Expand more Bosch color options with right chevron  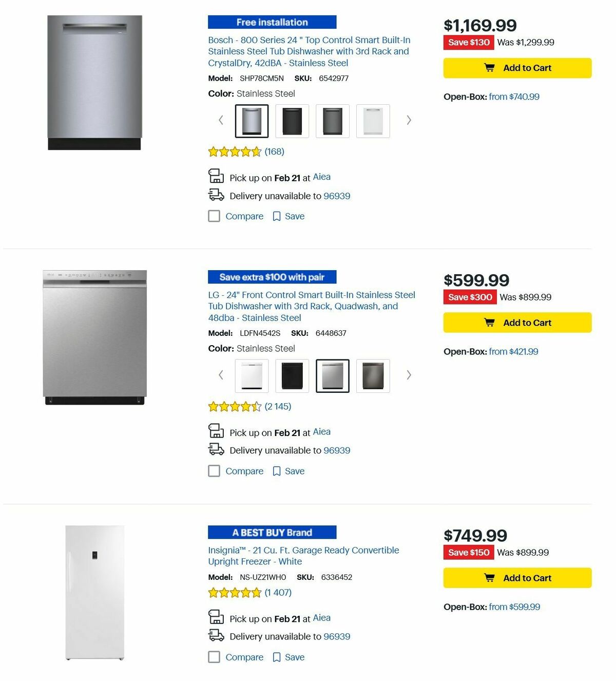tap(409, 120)
